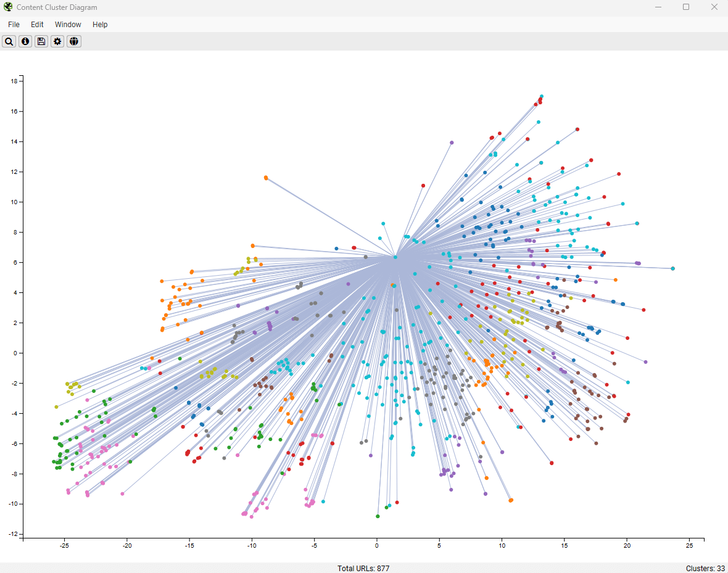The image size is (728, 573).
Task: Click the rightmost cyan node
Action: click(x=673, y=268)
